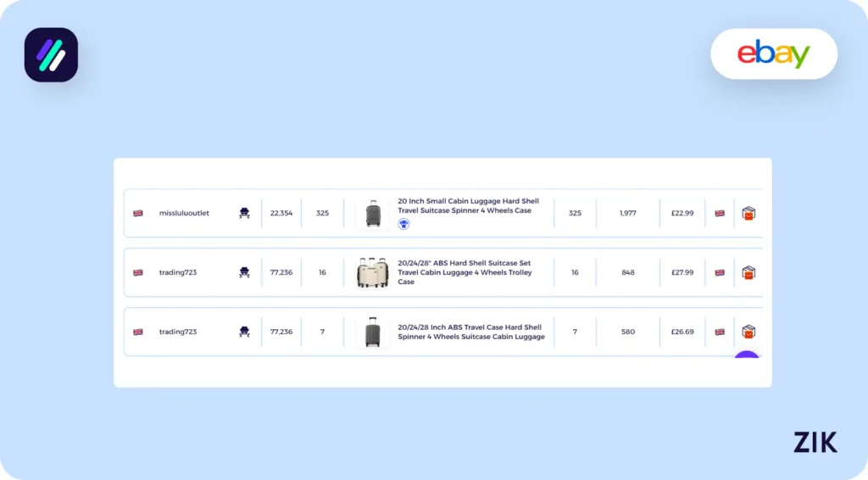Click the spy icon in last trading723 row
This screenshot has width=868, height=480.
[x=244, y=332]
